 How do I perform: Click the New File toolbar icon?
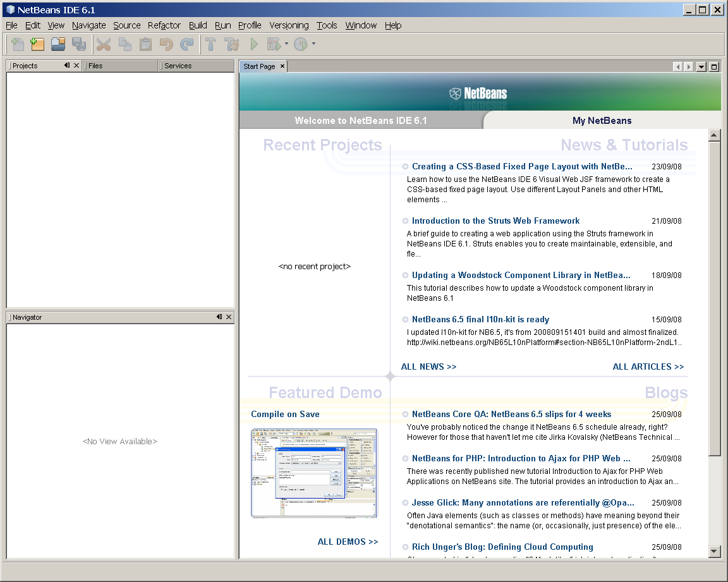click(17, 44)
